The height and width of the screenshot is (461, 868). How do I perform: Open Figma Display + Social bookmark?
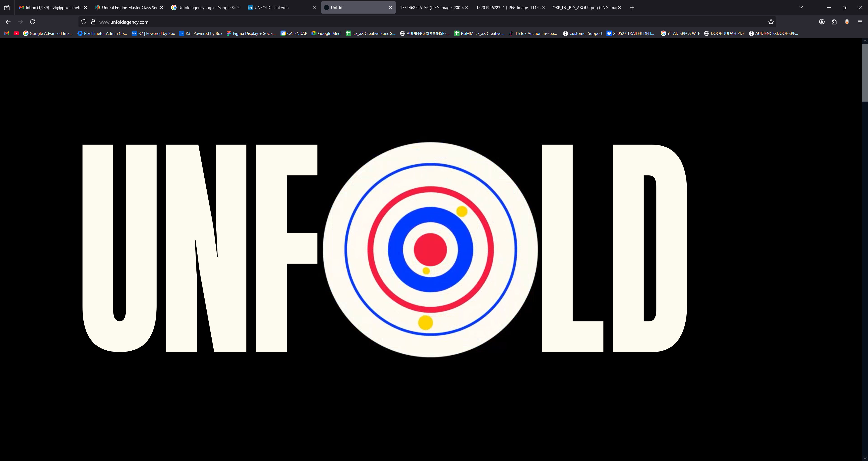pyautogui.click(x=251, y=33)
